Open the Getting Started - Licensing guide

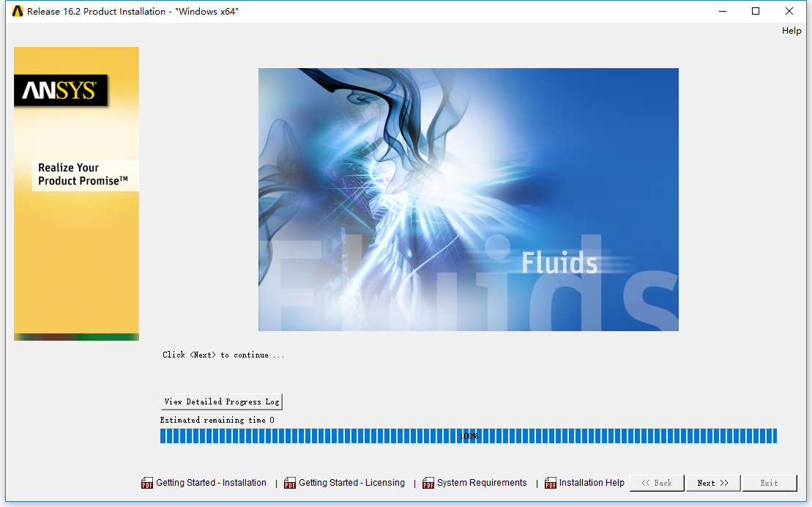351,483
